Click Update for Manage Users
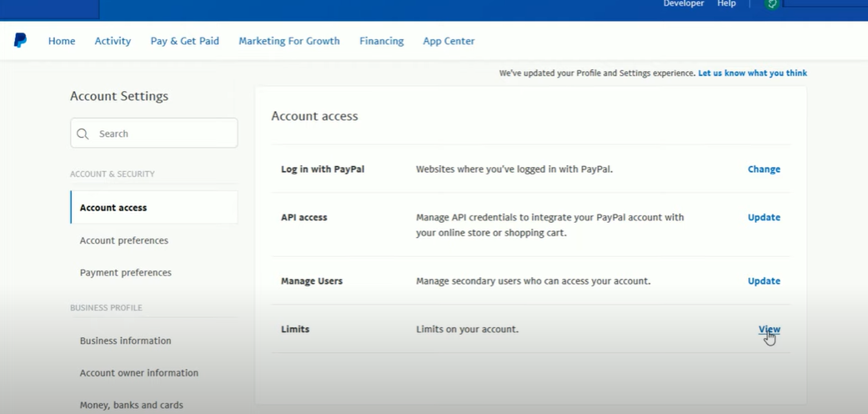Screen dimensions: 868x414 (764, 281)
